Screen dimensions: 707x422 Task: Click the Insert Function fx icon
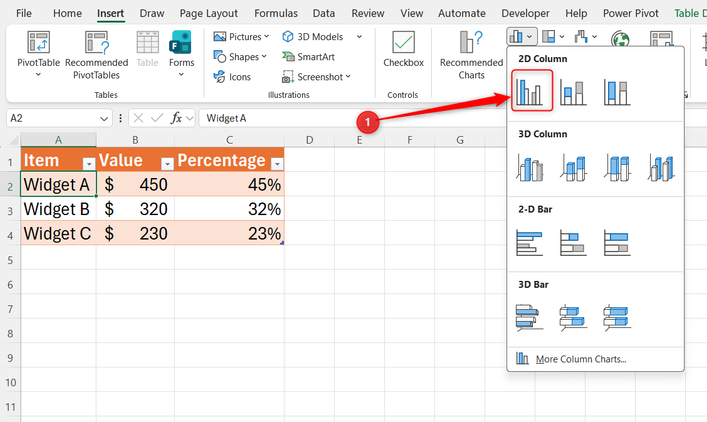(176, 118)
